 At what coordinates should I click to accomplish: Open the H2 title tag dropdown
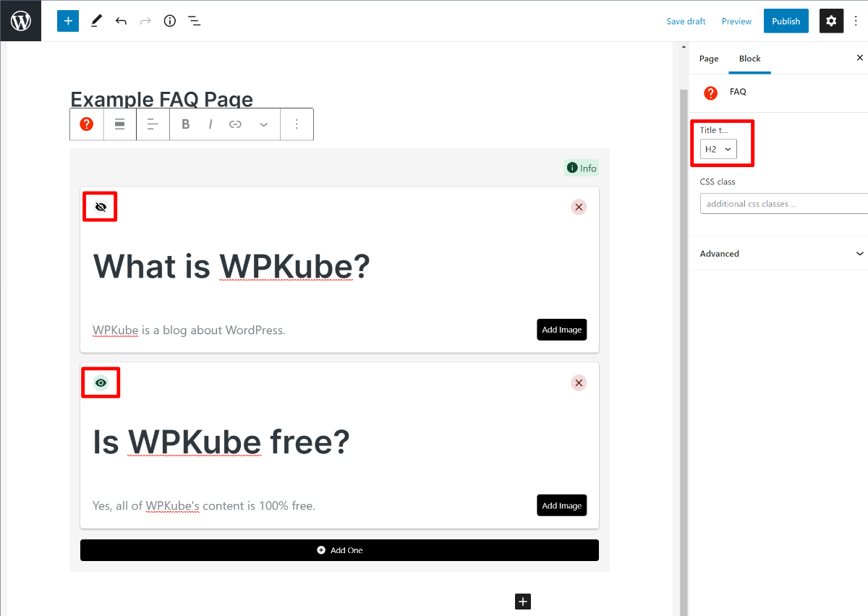(x=716, y=149)
